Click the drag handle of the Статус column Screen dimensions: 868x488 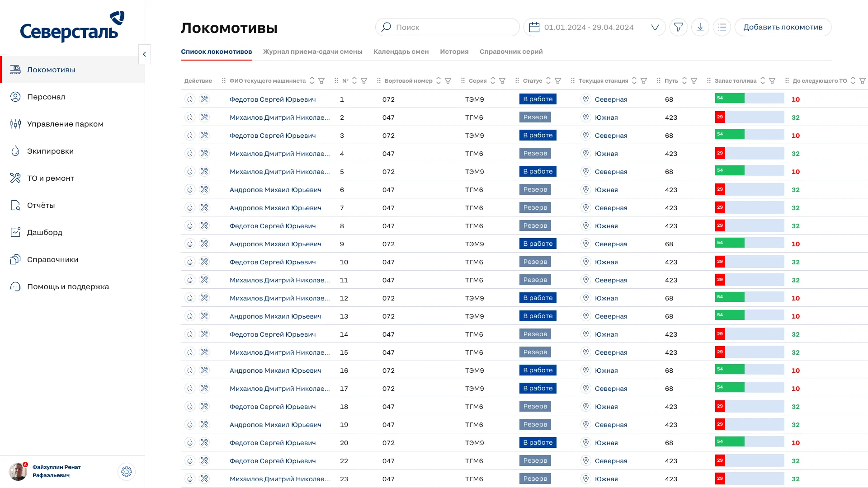click(x=517, y=80)
